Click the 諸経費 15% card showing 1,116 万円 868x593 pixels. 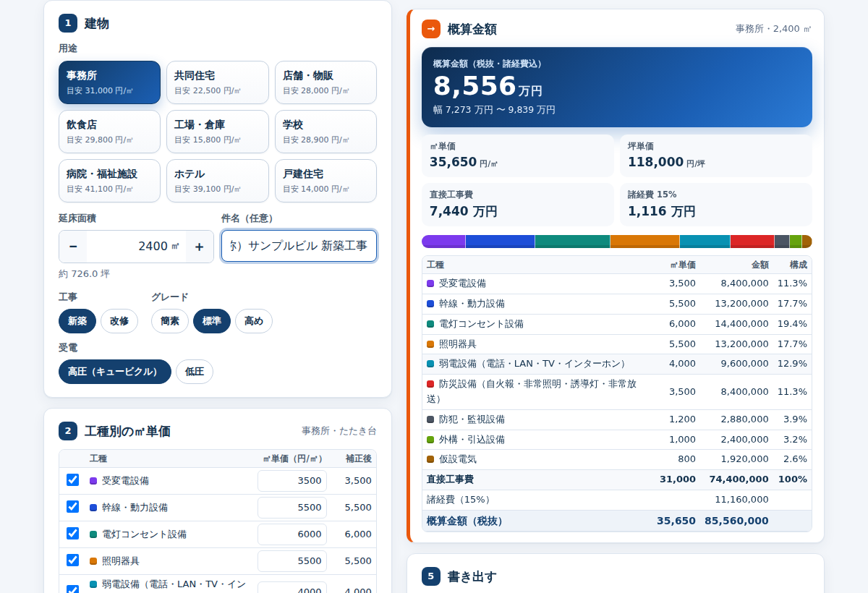click(x=716, y=205)
